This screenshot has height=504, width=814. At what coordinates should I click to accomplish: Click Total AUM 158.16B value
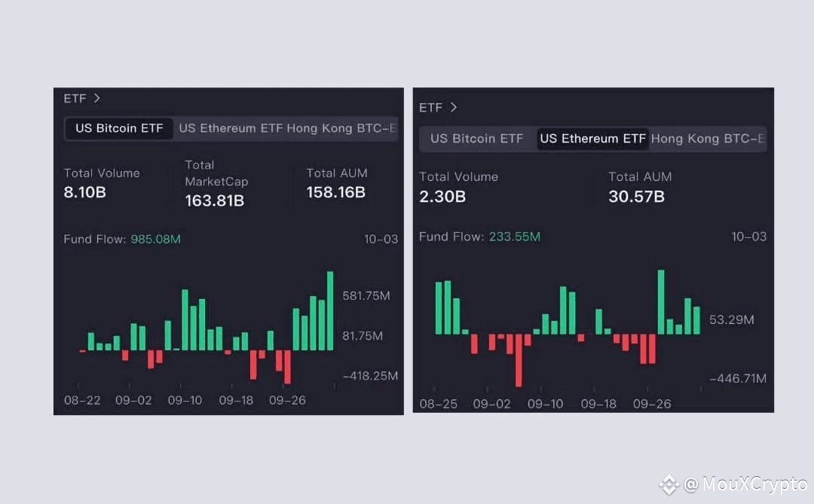point(336,193)
